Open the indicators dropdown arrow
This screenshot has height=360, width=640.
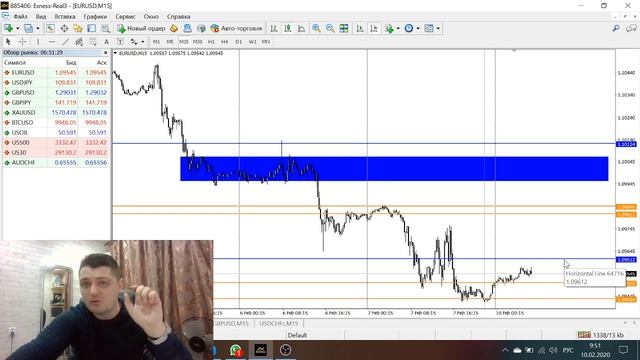tap(398, 28)
